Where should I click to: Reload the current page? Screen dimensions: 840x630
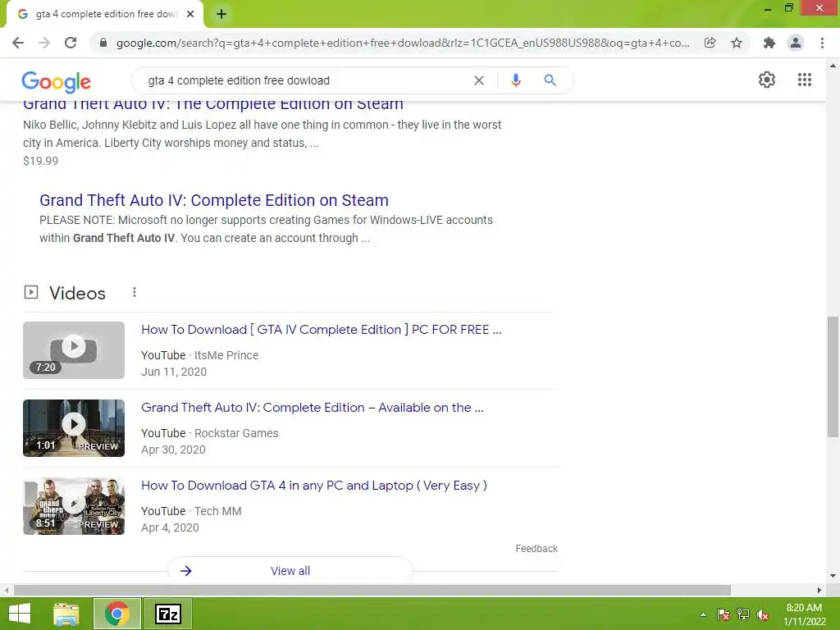(x=71, y=43)
